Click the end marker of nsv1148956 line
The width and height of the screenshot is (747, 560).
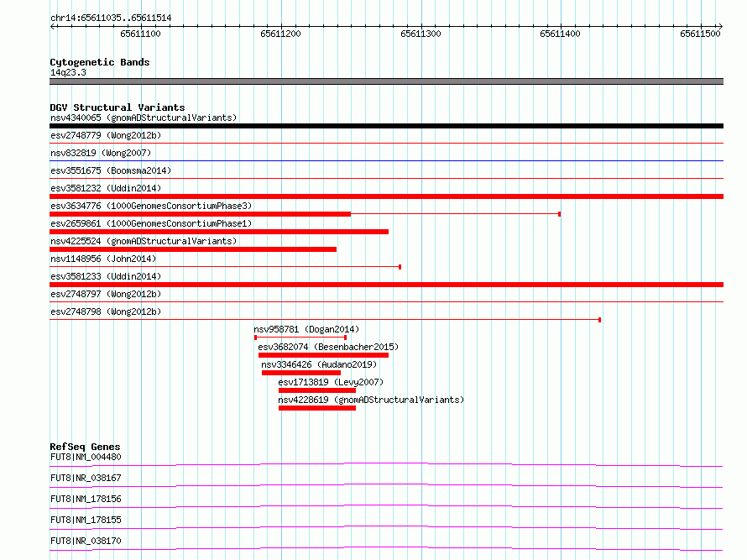[x=400, y=267]
